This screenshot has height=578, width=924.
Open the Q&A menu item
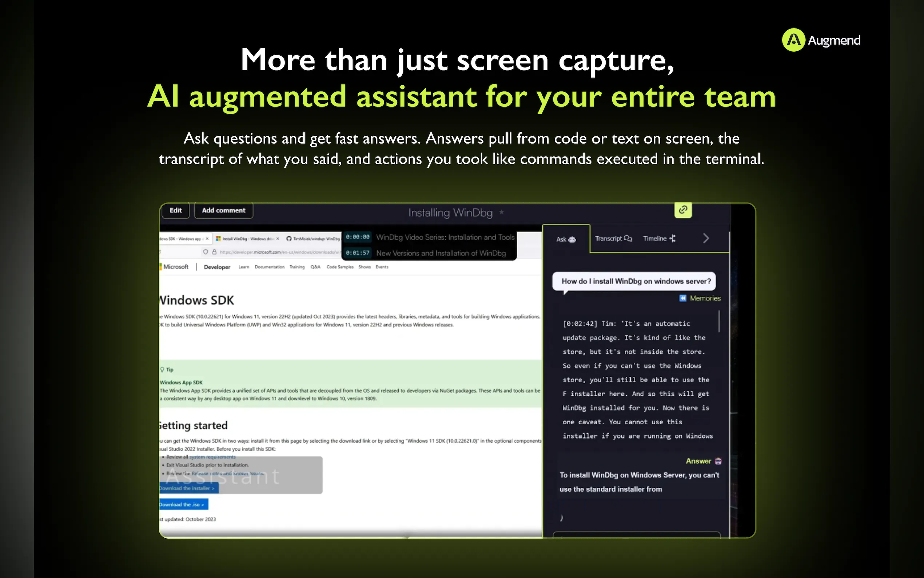pos(315,267)
